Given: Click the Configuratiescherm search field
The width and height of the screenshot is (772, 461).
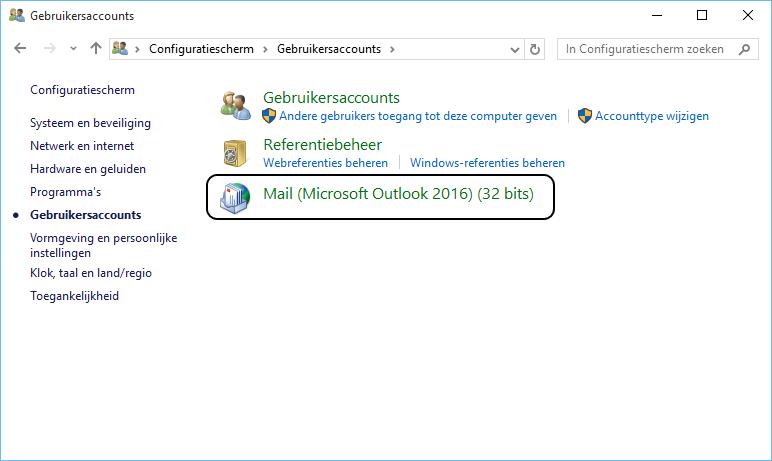Looking at the screenshot, I should (645, 49).
